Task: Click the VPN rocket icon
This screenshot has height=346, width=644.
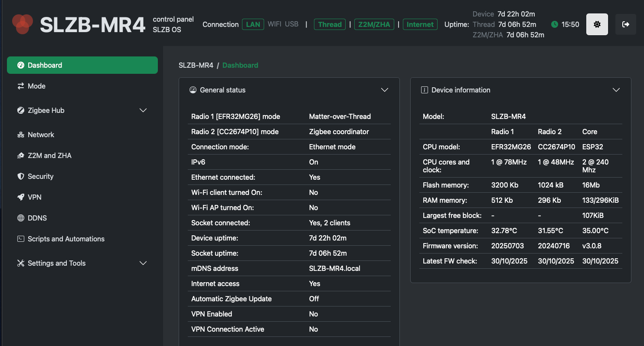Action: tap(20, 197)
